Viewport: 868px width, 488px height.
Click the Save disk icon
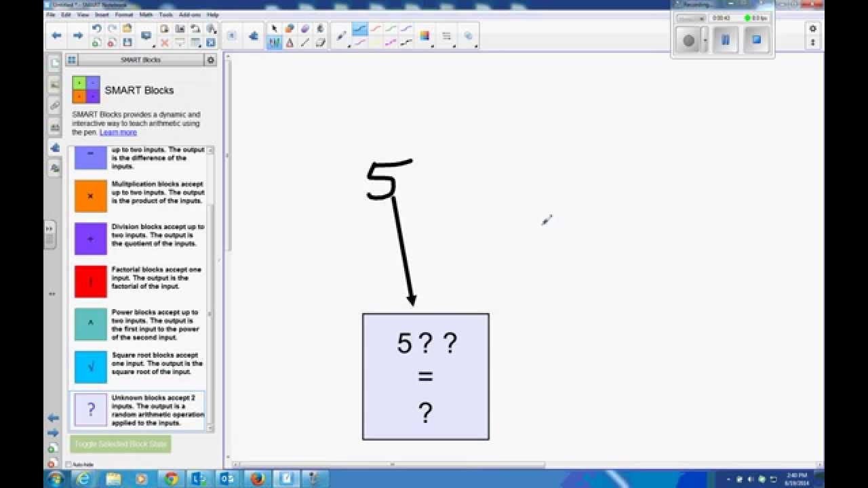pos(127,42)
